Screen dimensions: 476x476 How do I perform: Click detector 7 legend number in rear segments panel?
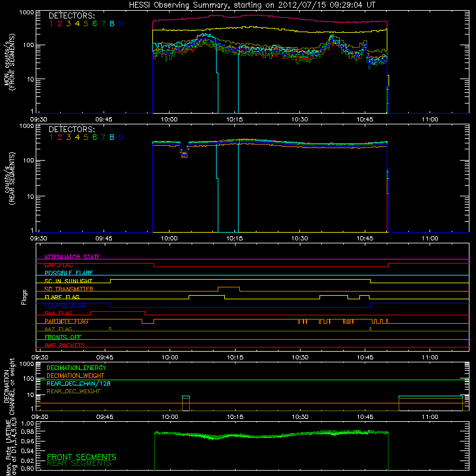point(103,137)
